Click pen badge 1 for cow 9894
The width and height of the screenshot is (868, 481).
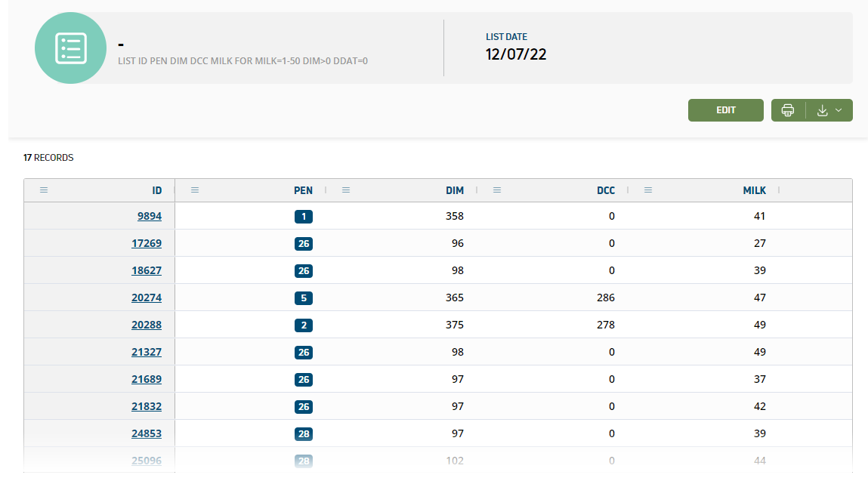303,217
